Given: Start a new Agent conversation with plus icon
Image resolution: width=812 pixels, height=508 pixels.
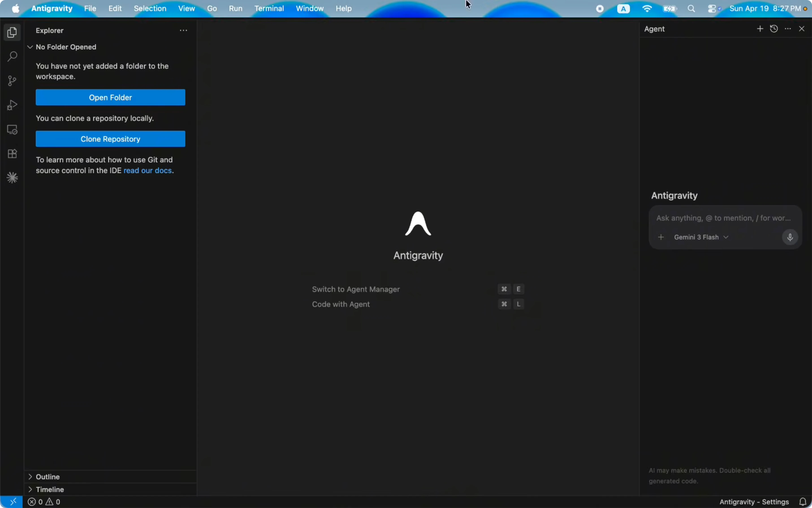Looking at the screenshot, I should [x=760, y=29].
